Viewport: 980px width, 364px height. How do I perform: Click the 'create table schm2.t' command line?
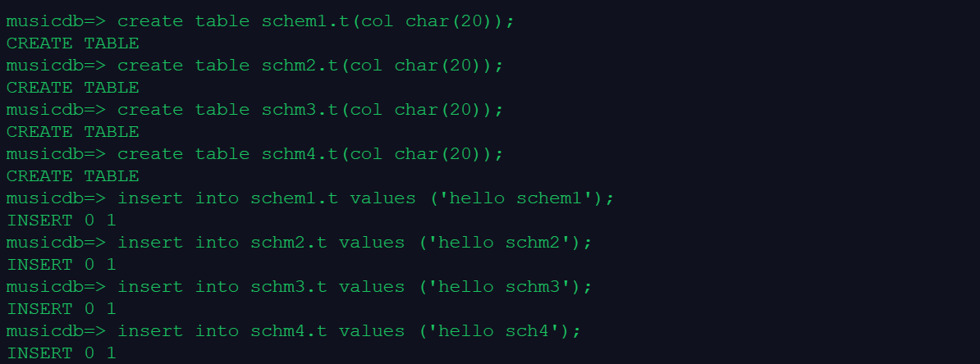(x=310, y=65)
